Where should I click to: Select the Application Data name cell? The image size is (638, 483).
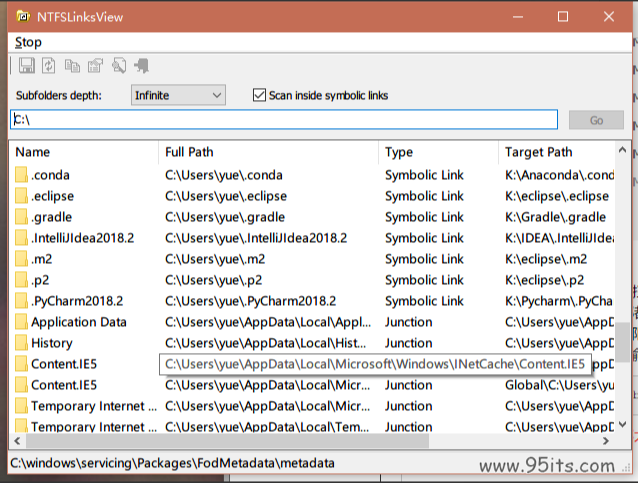(79, 322)
